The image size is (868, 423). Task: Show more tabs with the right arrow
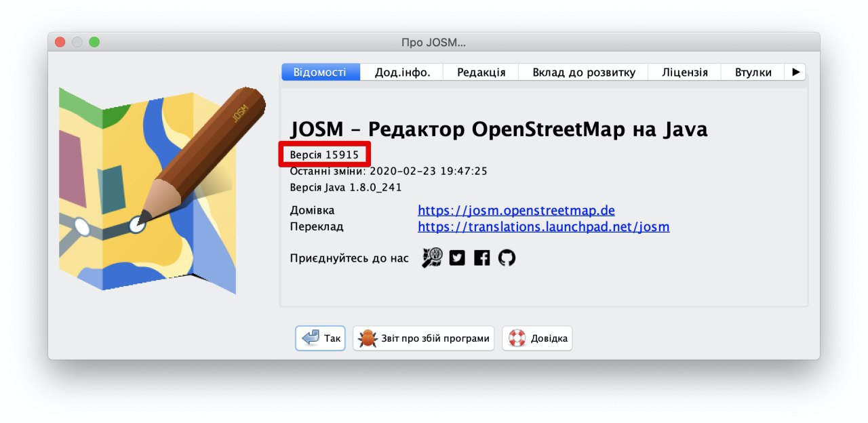point(795,72)
